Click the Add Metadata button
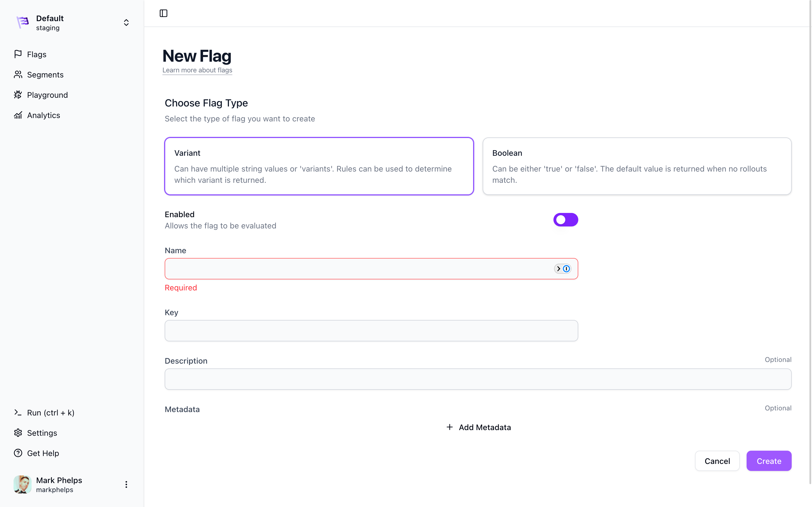 pyautogui.click(x=478, y=427)
